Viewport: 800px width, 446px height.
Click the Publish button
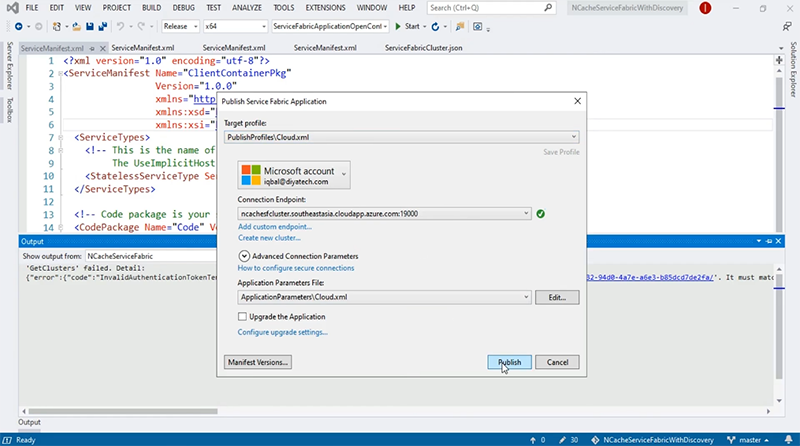tap(509, 362)
